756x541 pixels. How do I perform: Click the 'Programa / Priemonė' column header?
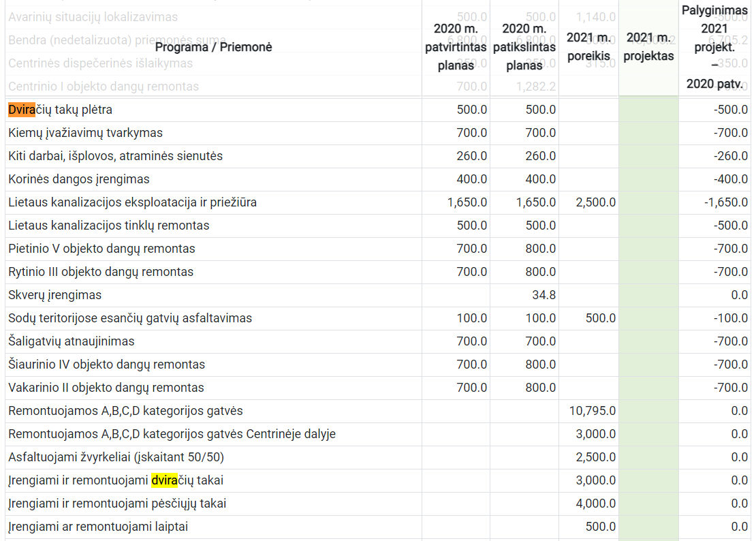click(213, 46)
